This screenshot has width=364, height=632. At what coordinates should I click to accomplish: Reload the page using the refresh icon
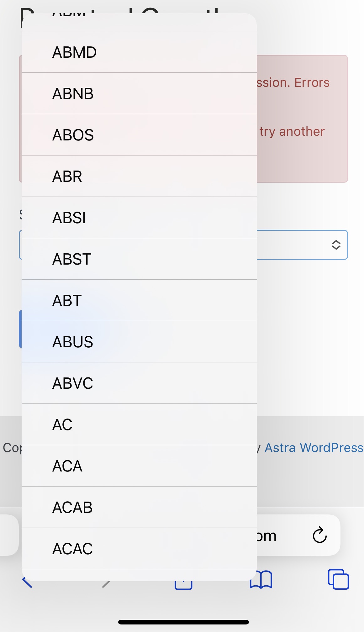(x=319, y=535)
